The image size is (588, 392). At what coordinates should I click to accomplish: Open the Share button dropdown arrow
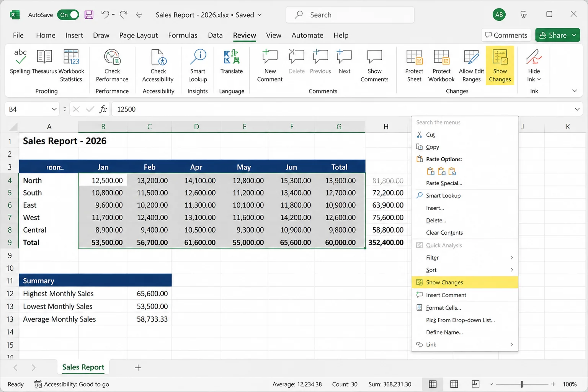[574, 35]
